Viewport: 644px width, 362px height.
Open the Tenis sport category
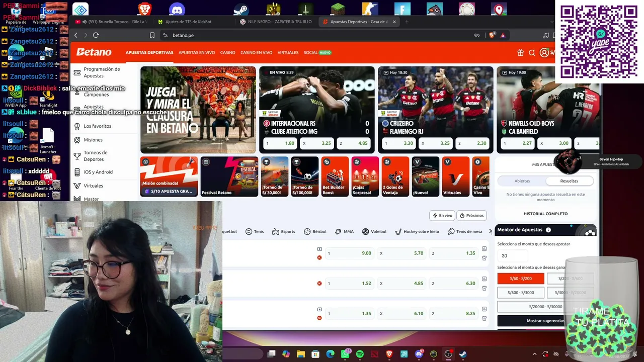coord(255,232)
